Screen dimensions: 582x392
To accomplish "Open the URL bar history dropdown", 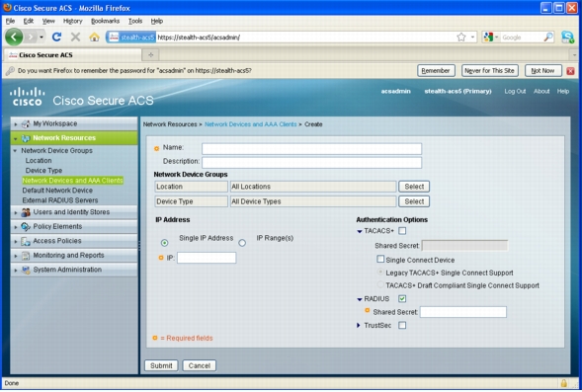I will pos(472,38).
